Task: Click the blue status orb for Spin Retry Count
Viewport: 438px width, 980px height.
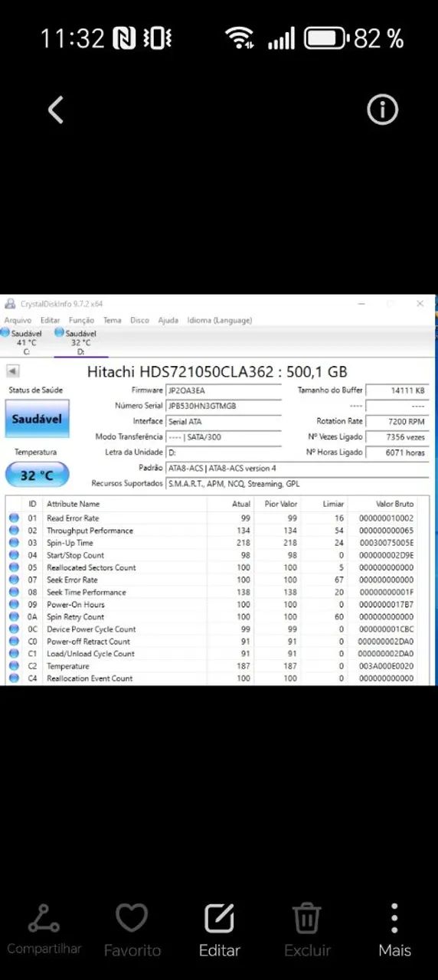Action: tap(14, 616)
